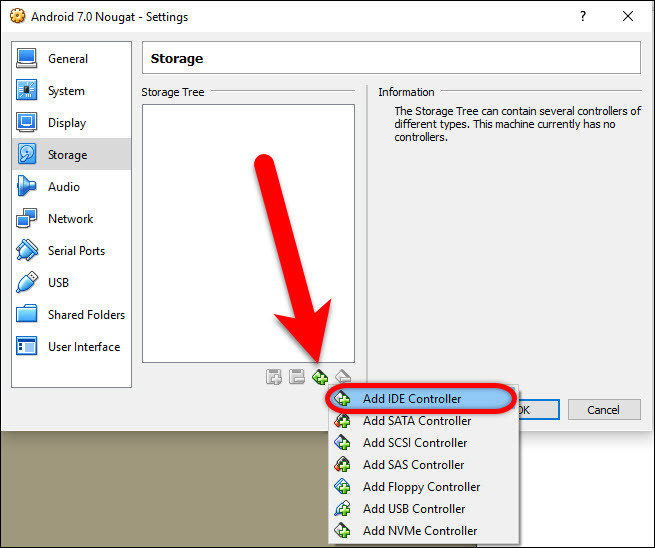655x548 pixels.
Task: Switch to General label in sidebar
Action: (x=68, y=58)
